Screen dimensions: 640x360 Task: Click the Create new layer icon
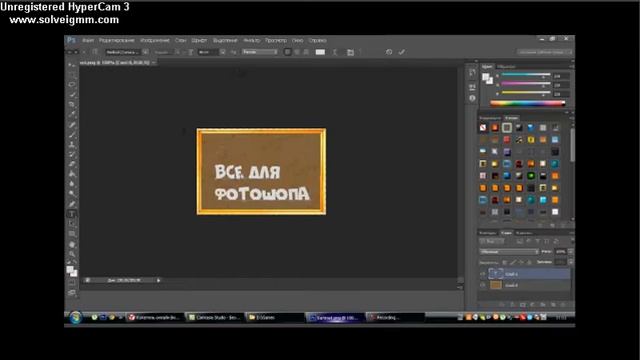pyautogui.click(x=553, y=304)
